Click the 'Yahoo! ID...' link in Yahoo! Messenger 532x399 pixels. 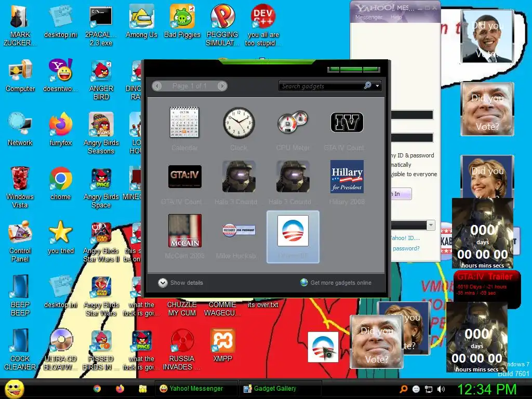click(x=405, y=238)
